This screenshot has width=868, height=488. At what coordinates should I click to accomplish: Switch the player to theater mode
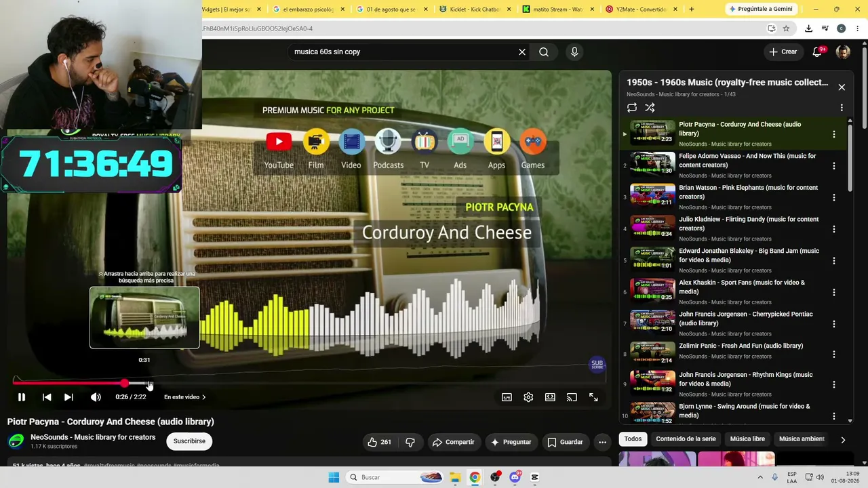550,397
